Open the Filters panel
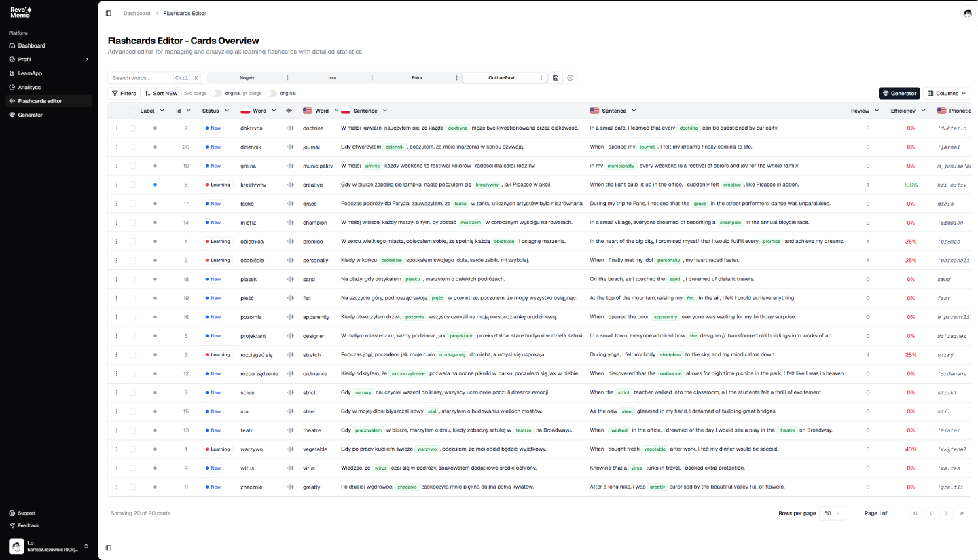Viewport: 978px width, 560px height. tap(124, 93)
